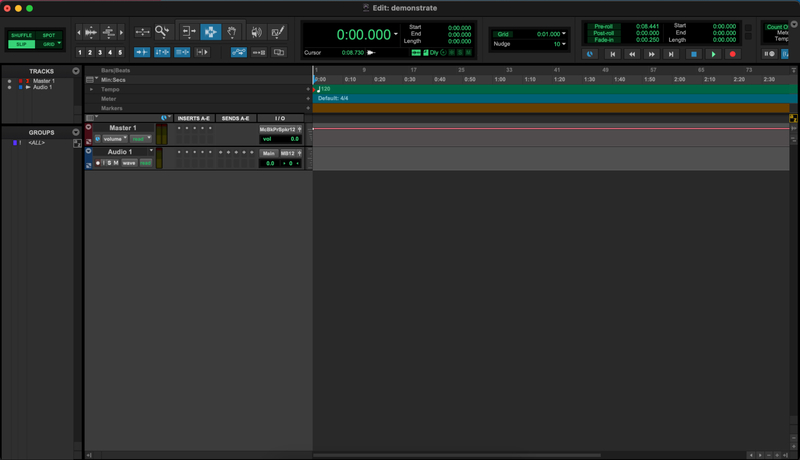The image size is (800, 460).
Task: Select Audio 1 in Tracks list
Action: coord(42,87)
